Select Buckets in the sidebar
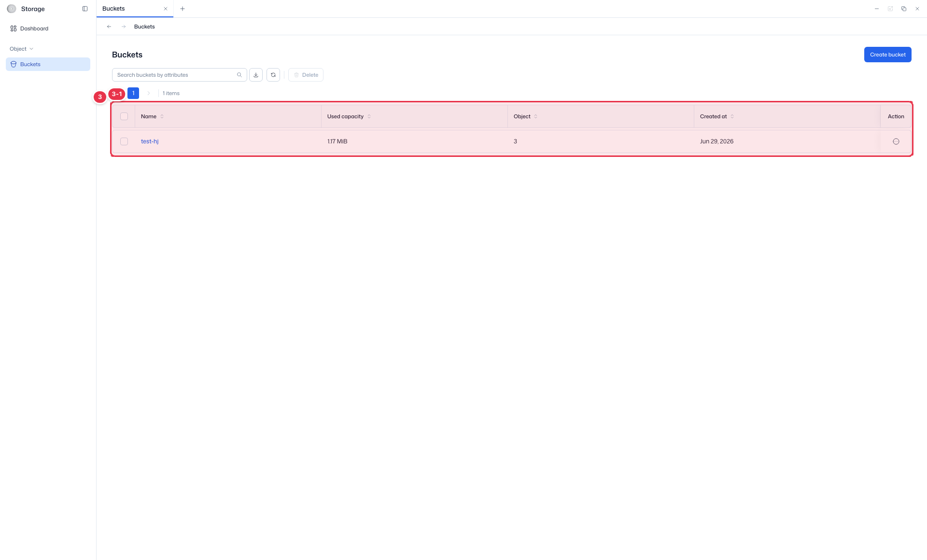This screenshot has height=560, width=927. click(48, 64)
